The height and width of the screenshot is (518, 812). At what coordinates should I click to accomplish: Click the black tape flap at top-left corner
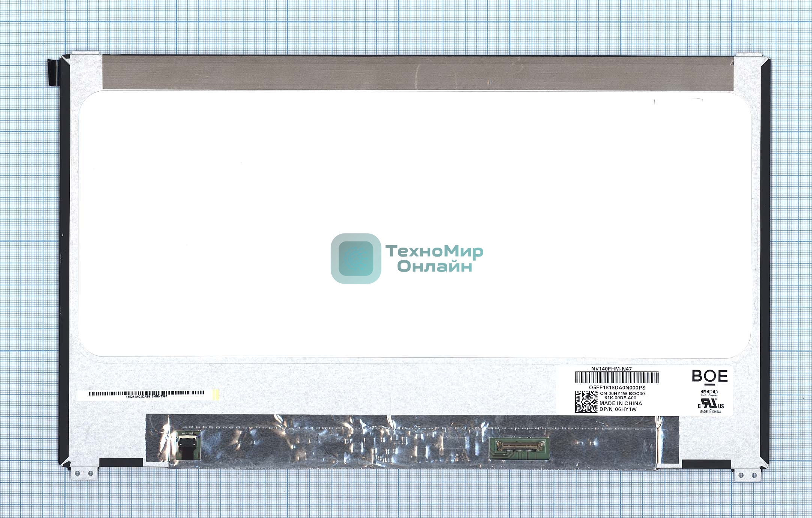(53, 73)
